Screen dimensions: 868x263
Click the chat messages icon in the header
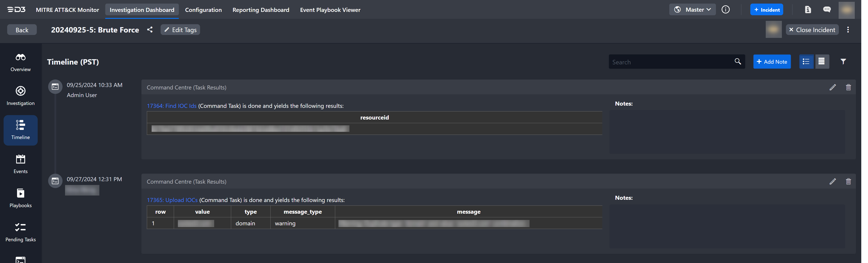pos(827,9)
